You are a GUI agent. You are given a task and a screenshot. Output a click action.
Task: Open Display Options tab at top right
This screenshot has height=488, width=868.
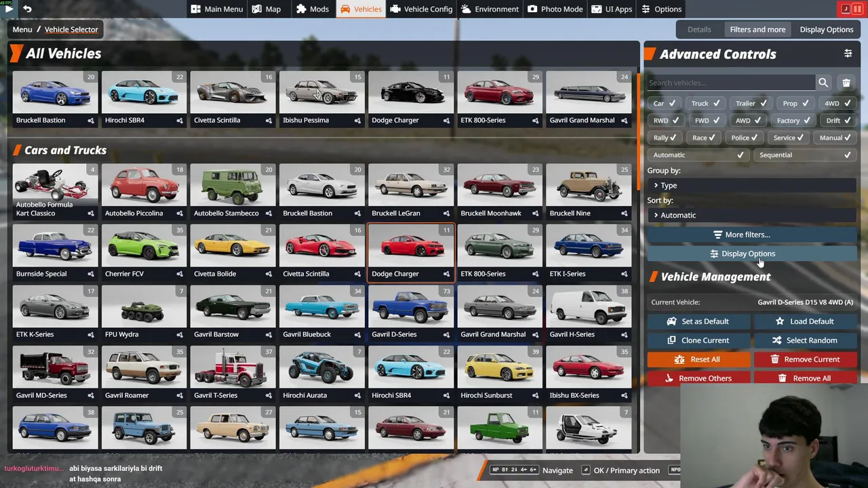(827, 29)
